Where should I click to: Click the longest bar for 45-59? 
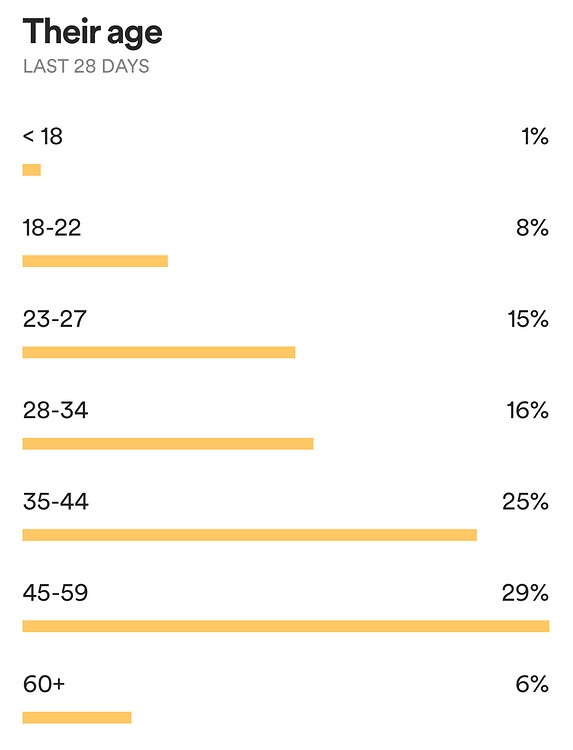(286, 626)
